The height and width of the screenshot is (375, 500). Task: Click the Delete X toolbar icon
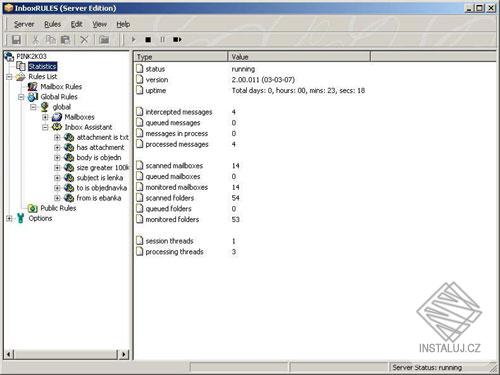coord(84,40)
